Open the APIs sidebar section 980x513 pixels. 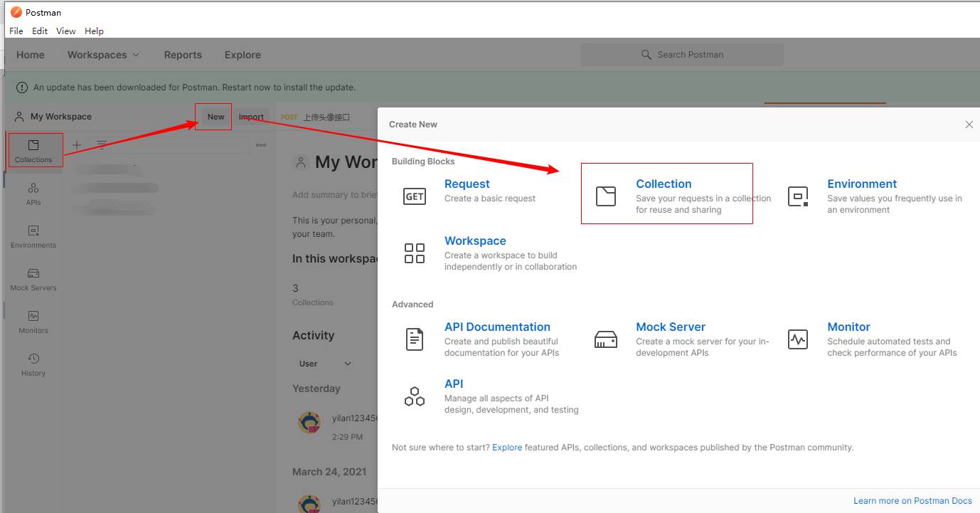(33, 194)
